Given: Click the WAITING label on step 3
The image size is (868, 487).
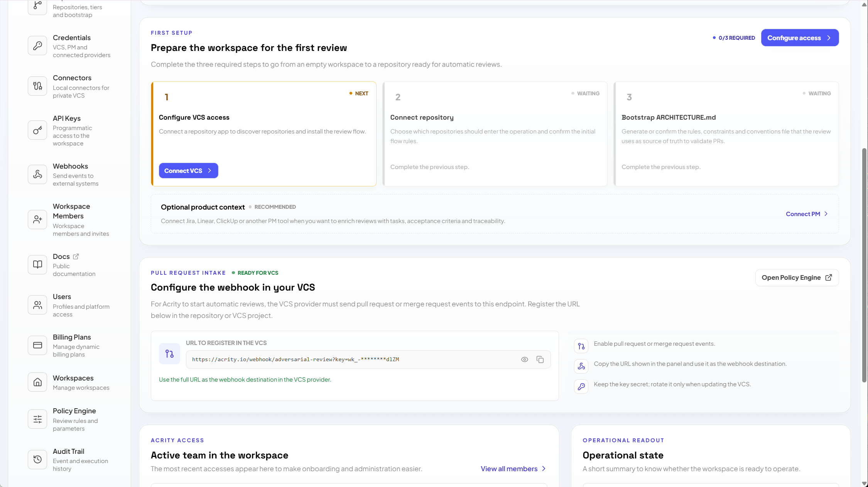Looking at the screenshot, I should point(817,93).
